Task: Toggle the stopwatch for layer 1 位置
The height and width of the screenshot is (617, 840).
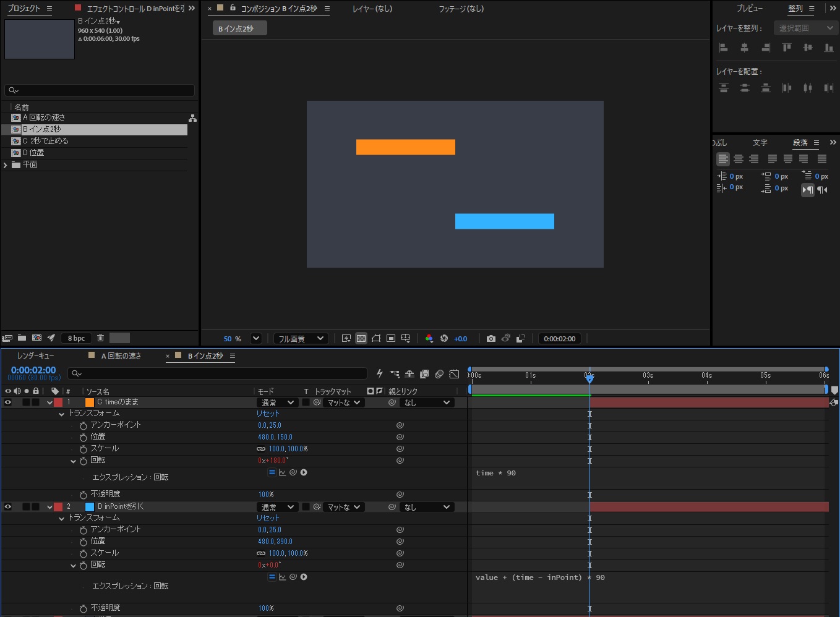Action: pos(84,437)
